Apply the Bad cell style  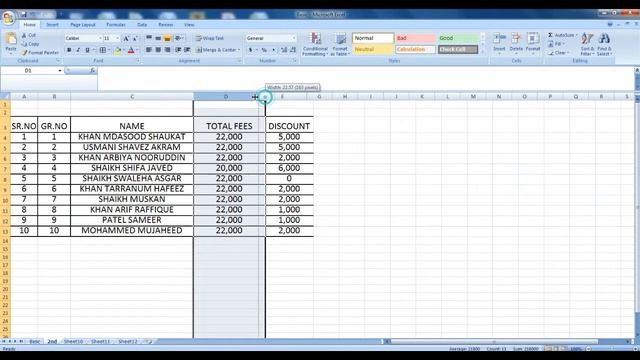click(x=415, y=38)
